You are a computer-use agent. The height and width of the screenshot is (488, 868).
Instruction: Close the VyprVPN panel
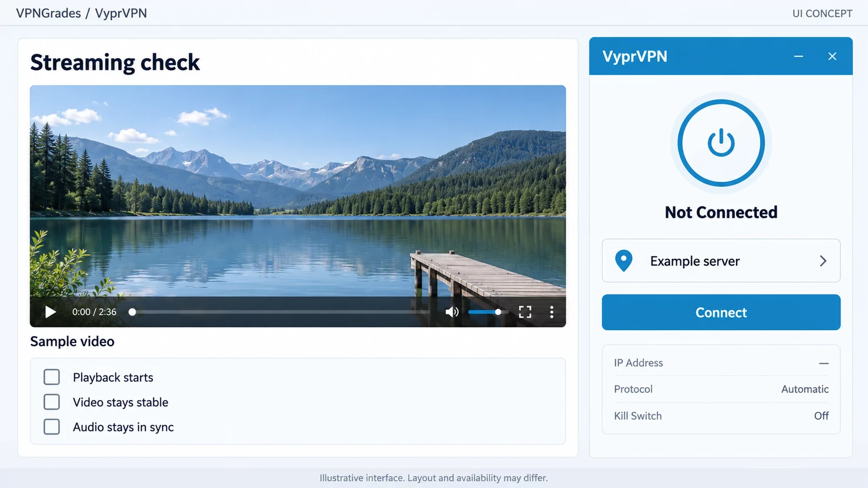point(832,56)
